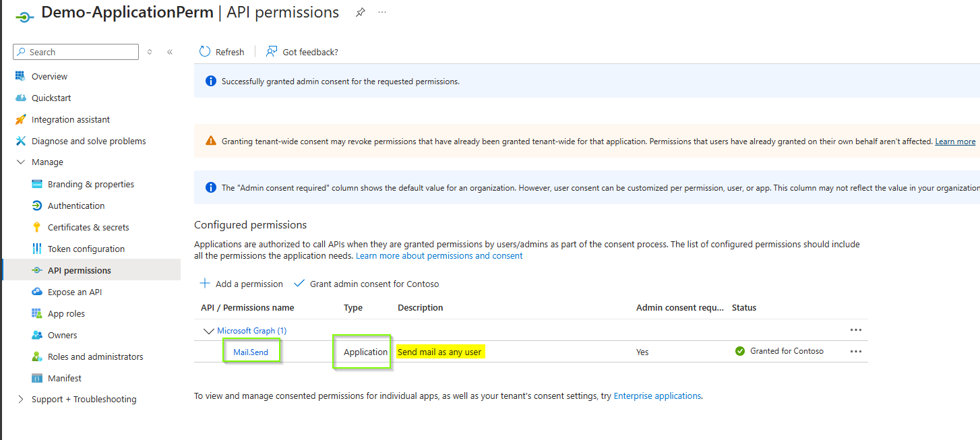Open the Enterprise applications link
The width and height of the screenshot is (980, 440).
point(657,396)
